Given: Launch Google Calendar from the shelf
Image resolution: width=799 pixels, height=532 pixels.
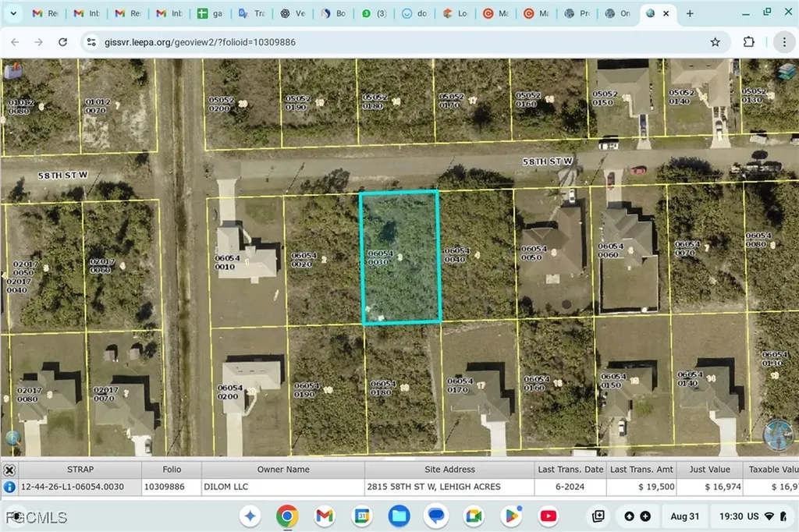Looking at the screenshot, I should coord(361,516).
